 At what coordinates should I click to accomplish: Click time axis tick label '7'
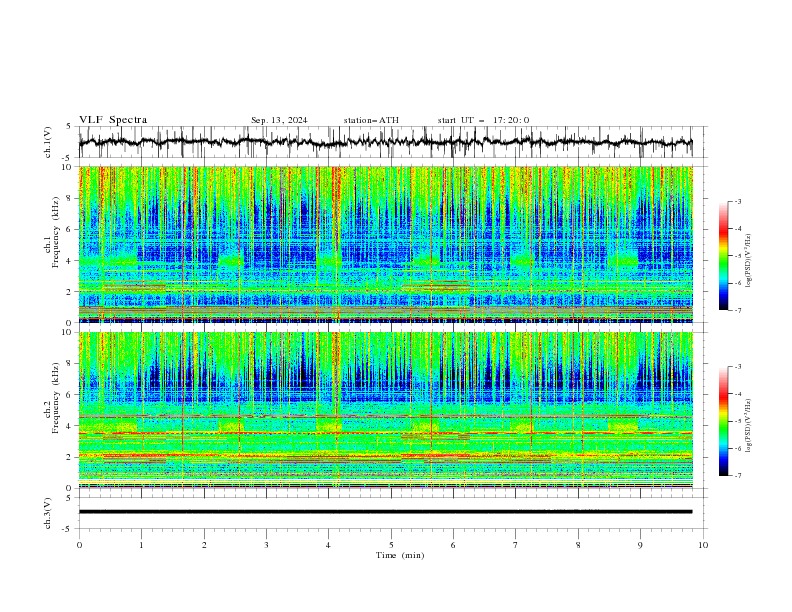[x=516, y=545]
